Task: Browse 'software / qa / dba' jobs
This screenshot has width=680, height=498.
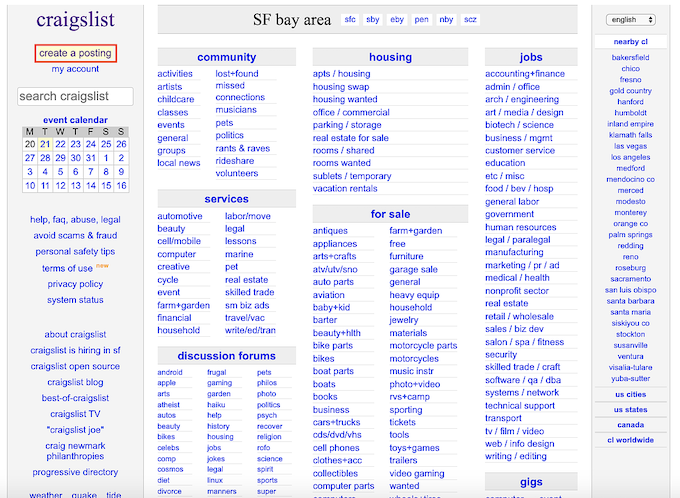Action: click(x=523, y=380)
